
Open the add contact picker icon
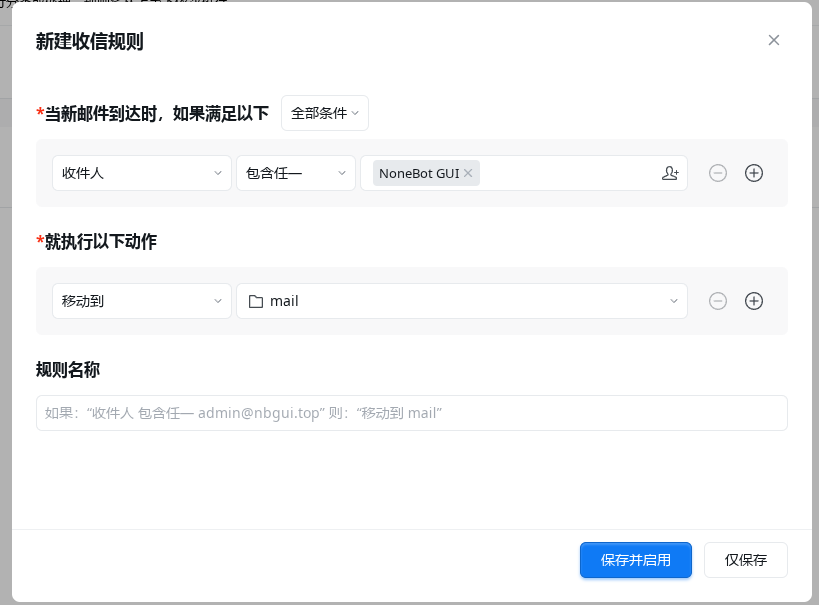pyautogui.click(x=670, y=173)
